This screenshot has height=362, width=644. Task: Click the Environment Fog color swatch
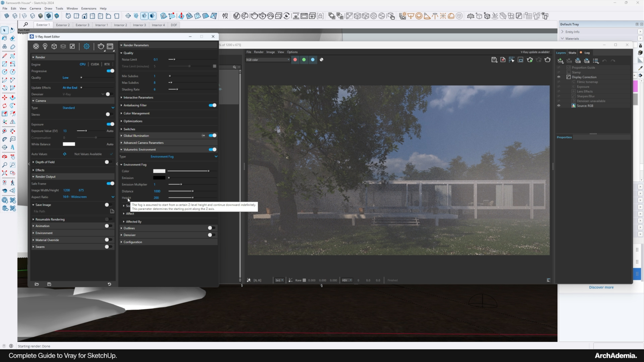[159, 171]
